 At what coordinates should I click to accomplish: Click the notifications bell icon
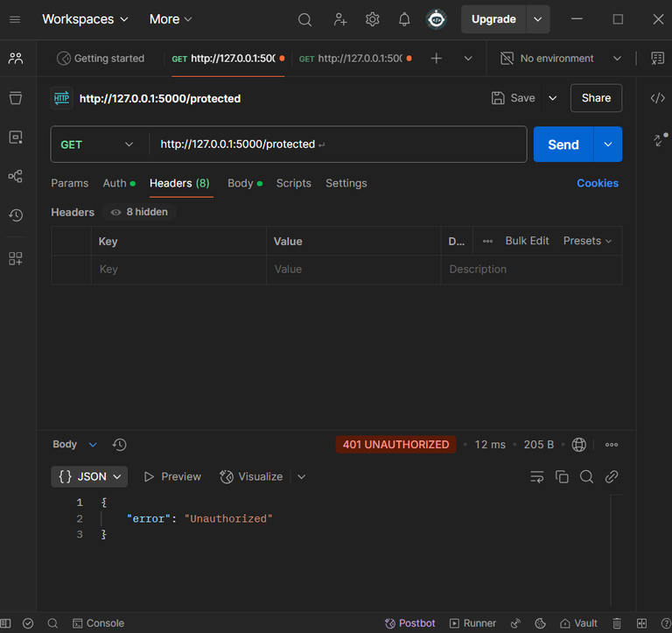(404, 19)
